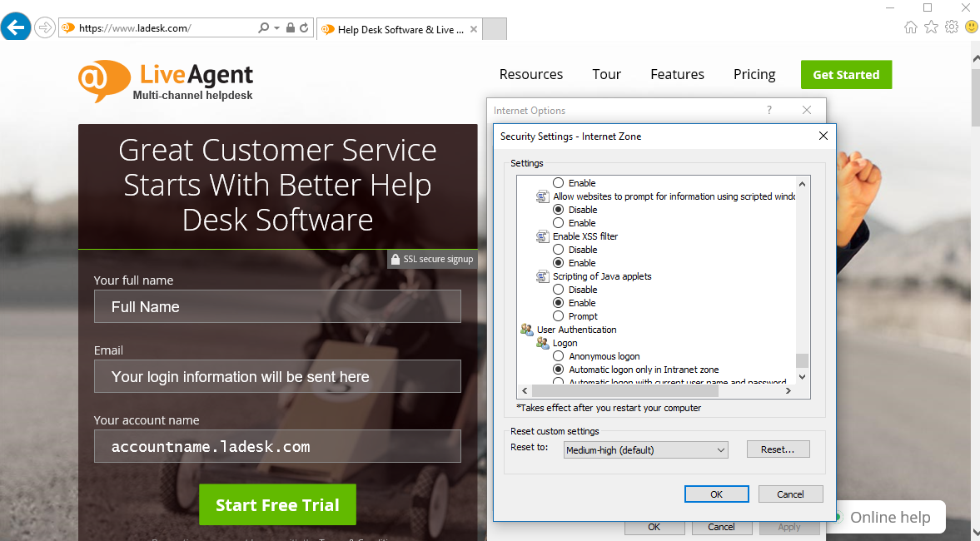Click the LiveAgent logo
This screenshot has width=980, height=541.
(166, 81)
